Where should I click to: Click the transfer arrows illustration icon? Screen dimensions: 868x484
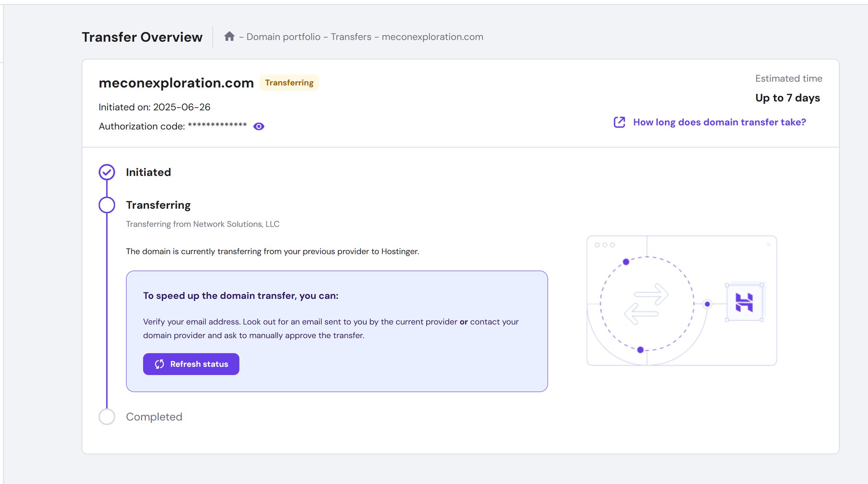pos(646,303)
